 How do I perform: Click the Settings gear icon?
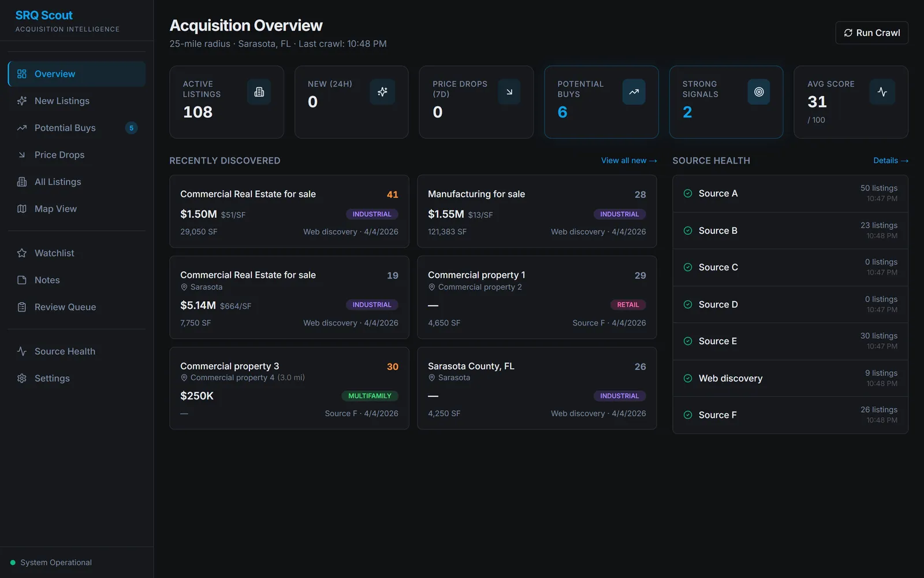click(x=22, y=378)
